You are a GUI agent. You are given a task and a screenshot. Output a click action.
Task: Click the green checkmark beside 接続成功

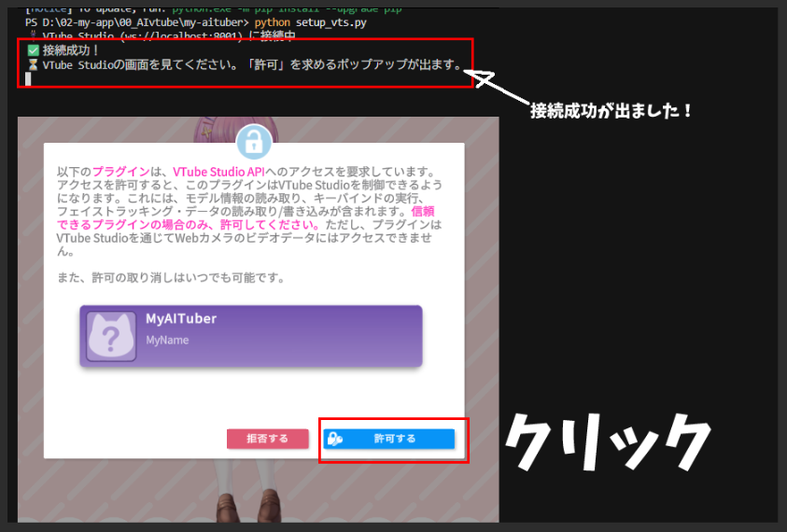point(33,50)
